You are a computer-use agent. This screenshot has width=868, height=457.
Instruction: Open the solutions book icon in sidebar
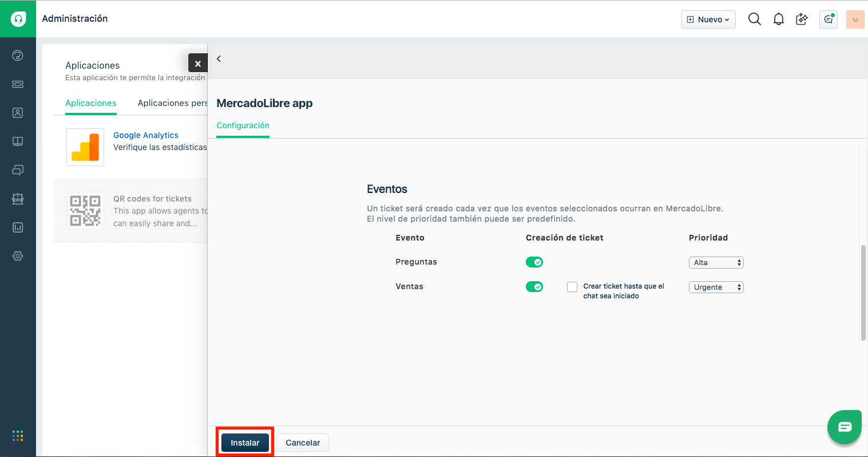18,141
